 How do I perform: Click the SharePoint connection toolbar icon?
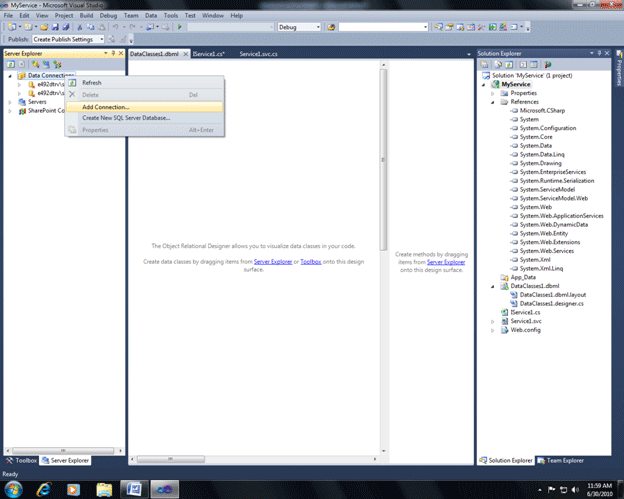pyautogui.click(x=57, y=64)
